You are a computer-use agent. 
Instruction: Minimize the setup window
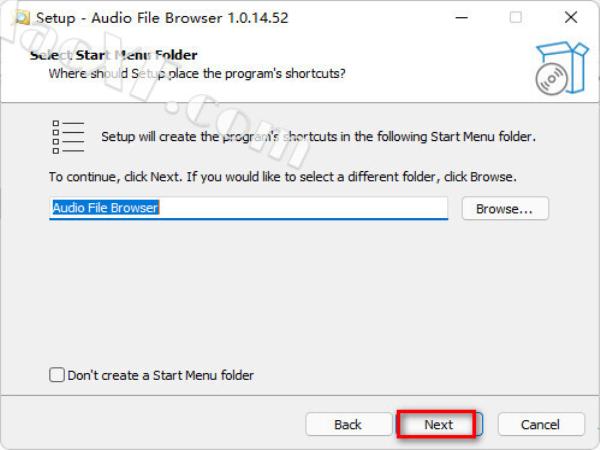tap(462, 18)
